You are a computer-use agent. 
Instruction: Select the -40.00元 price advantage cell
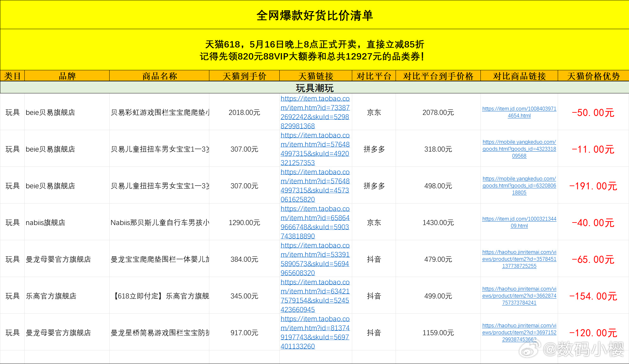(x=593, y=223)
